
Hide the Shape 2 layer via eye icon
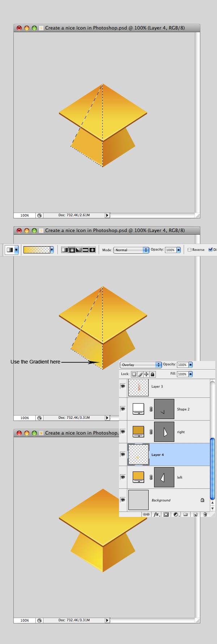click(x=123, y=409)
